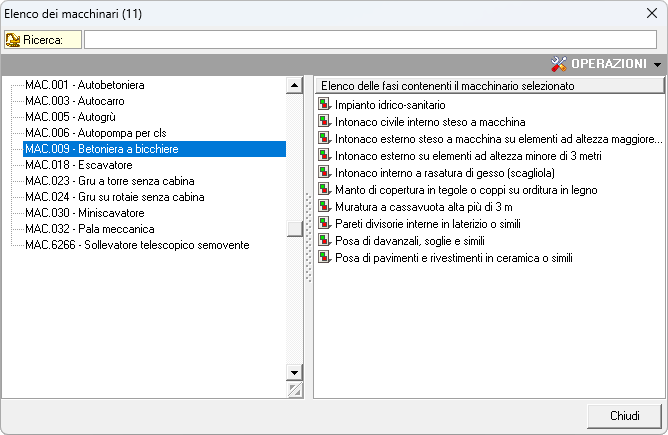Click icon beside Impianto idrico-sanitario
Viewport: 668px width, 435px height.
pos(324,104)
